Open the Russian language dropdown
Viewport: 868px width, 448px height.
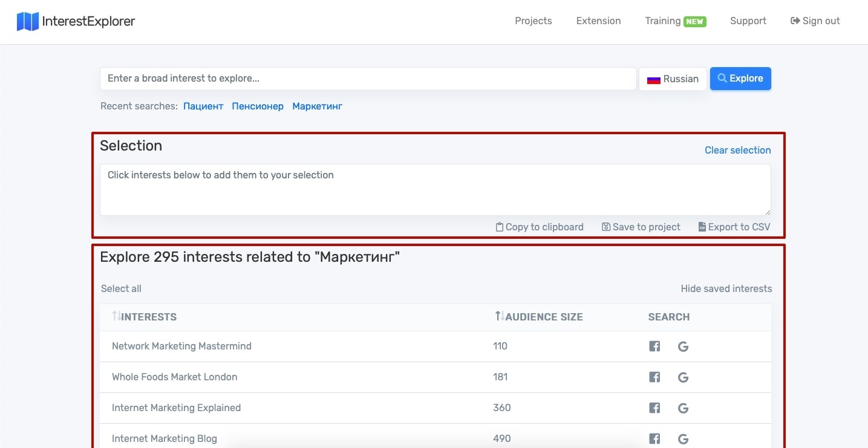coord(673,79)
